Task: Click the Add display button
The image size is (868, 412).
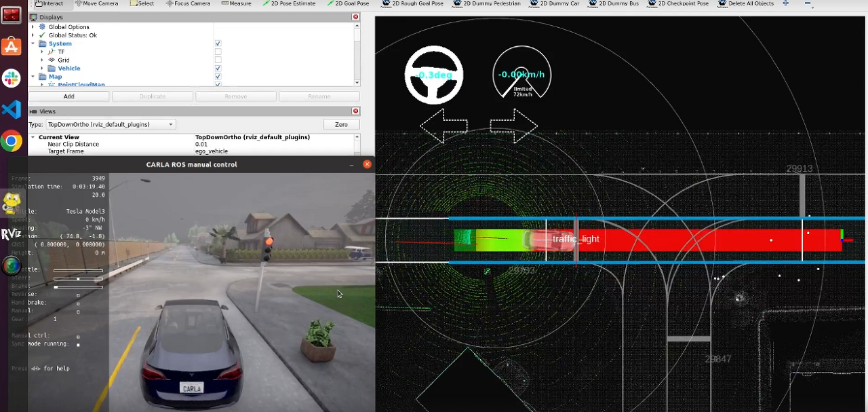Action: 68,96
